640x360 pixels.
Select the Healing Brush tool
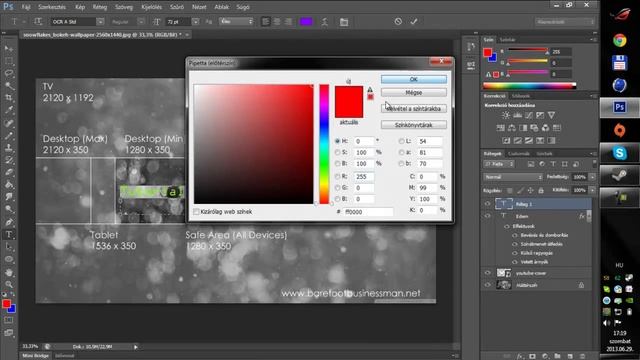9,123
